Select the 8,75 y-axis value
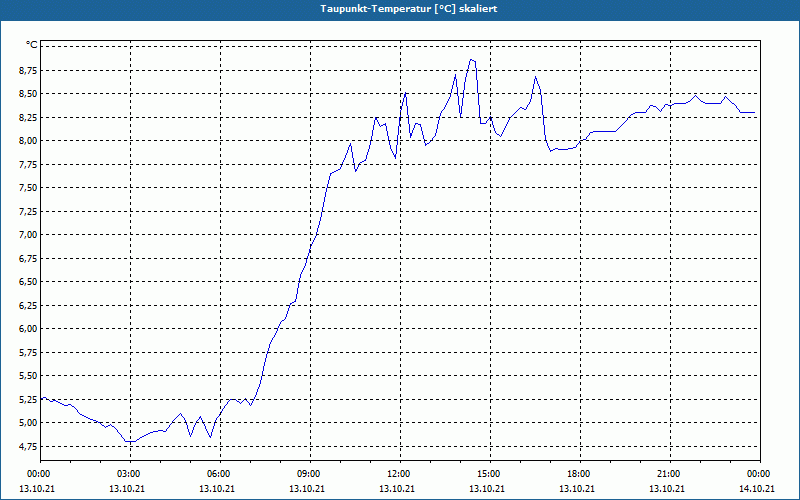Screen dimensions: 800x500 pyautogui.click(x=28, y=70)
